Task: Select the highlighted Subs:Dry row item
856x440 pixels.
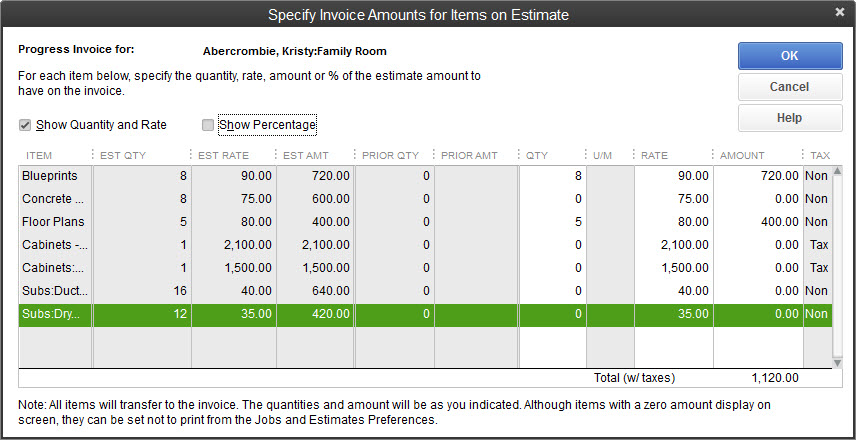Action: coord(55,314)
